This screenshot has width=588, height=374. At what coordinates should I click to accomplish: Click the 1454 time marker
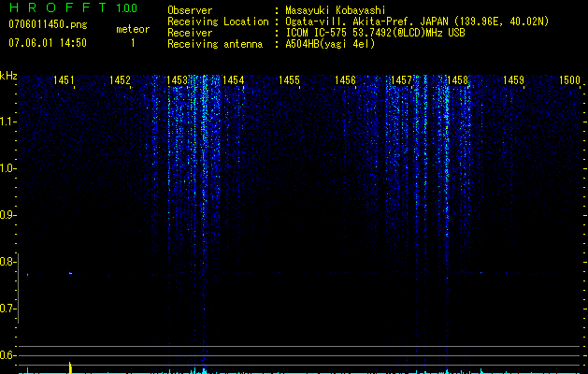coord(234,80)
